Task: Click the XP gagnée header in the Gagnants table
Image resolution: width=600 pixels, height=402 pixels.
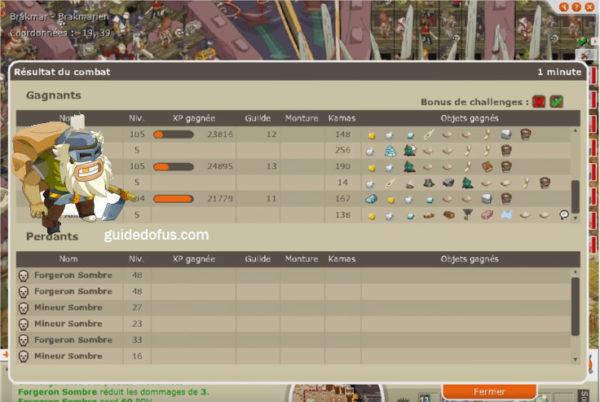Action: (x=194, y=119)
